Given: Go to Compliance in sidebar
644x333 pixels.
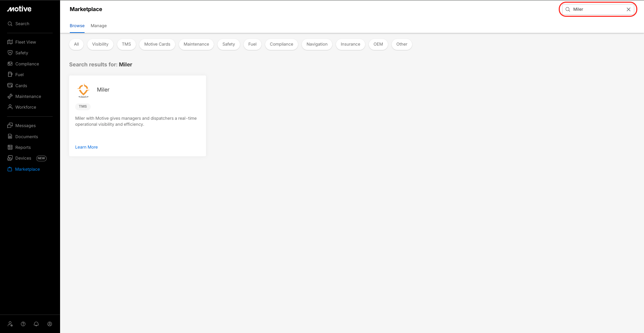Looking at the screenshot, I should [x=27, y=64].
